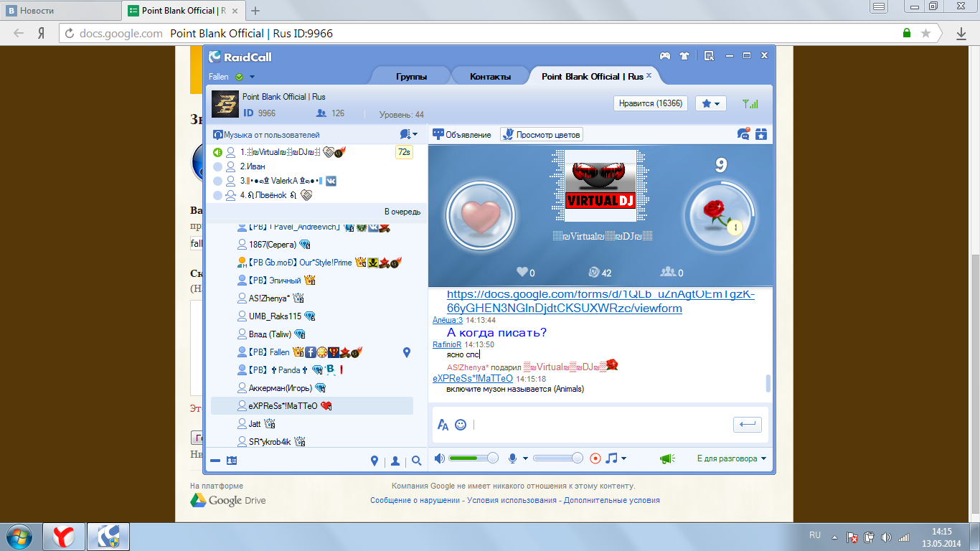Expand the microphone options dropdown arrow

[x=525, y=458]
